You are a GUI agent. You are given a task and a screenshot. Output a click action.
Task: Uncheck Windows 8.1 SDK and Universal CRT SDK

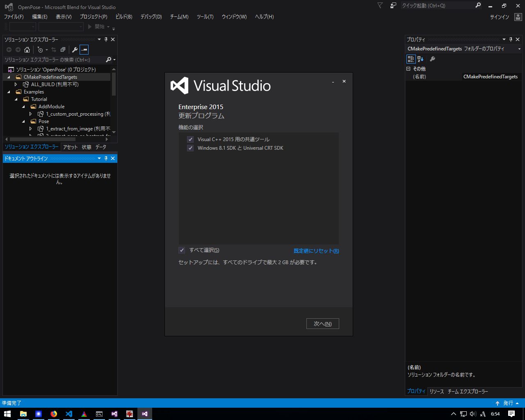click(x=190, y=148)
